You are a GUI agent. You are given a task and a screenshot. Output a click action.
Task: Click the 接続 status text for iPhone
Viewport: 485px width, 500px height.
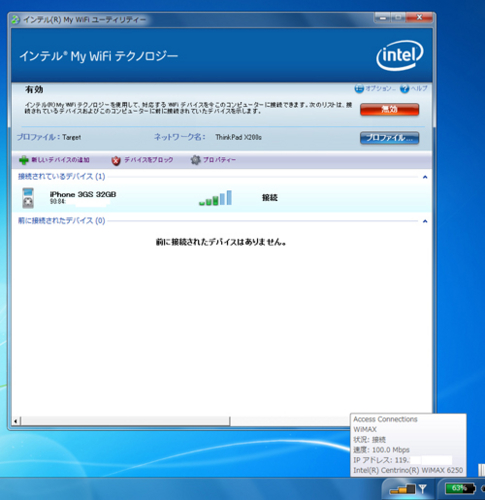click(x=270, y=198)
